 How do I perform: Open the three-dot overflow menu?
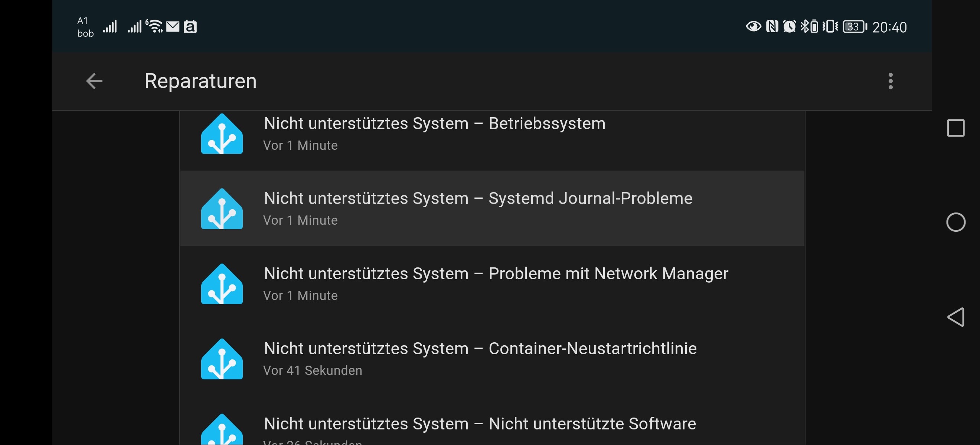890,81
